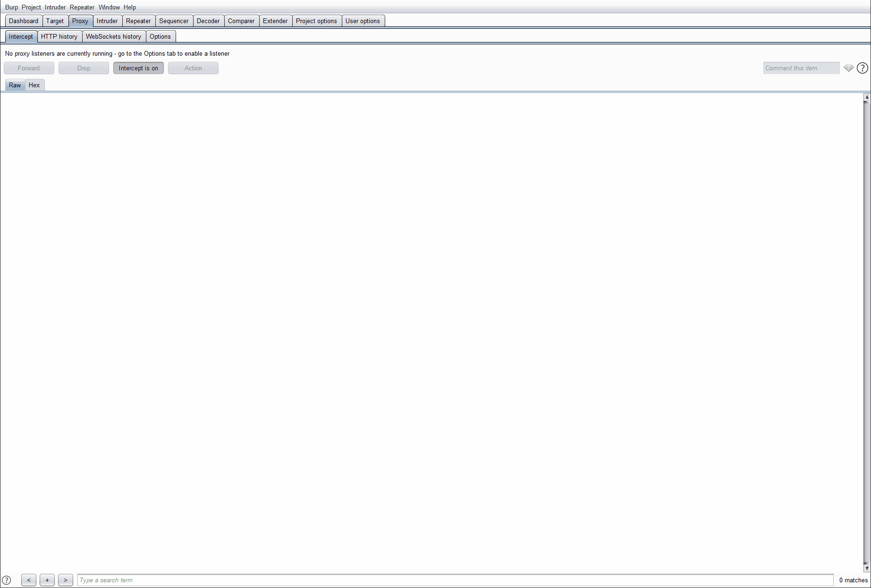Open the Comparer tab
The image size is (871, 588).
pos(241,21)
